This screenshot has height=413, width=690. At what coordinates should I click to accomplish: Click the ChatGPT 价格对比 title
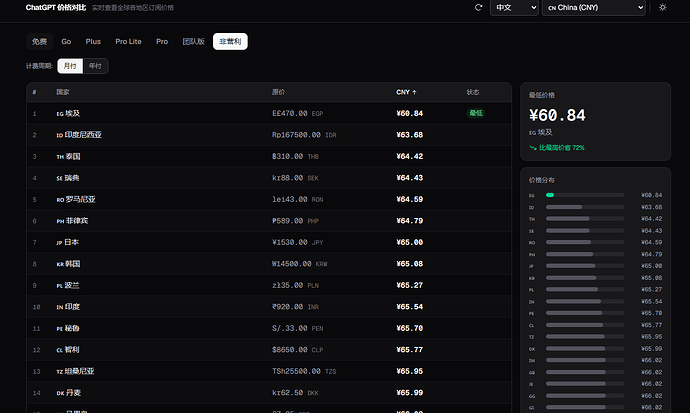pyautogui.click(x=56, y=7)
